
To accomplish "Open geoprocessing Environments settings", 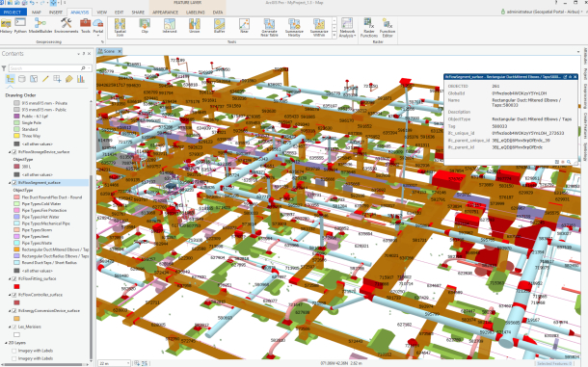I will click(x=67, y=26).
